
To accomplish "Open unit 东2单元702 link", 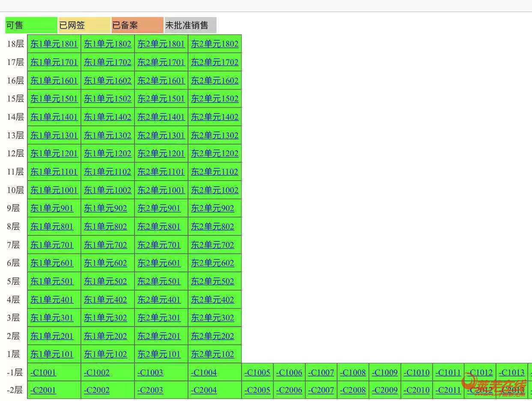I will tap(212, 245).
